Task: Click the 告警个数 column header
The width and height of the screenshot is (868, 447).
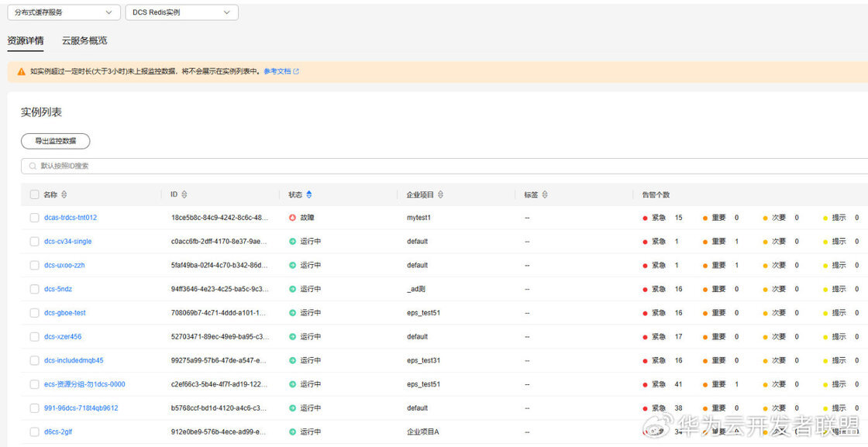Action: tap(656, 194)
